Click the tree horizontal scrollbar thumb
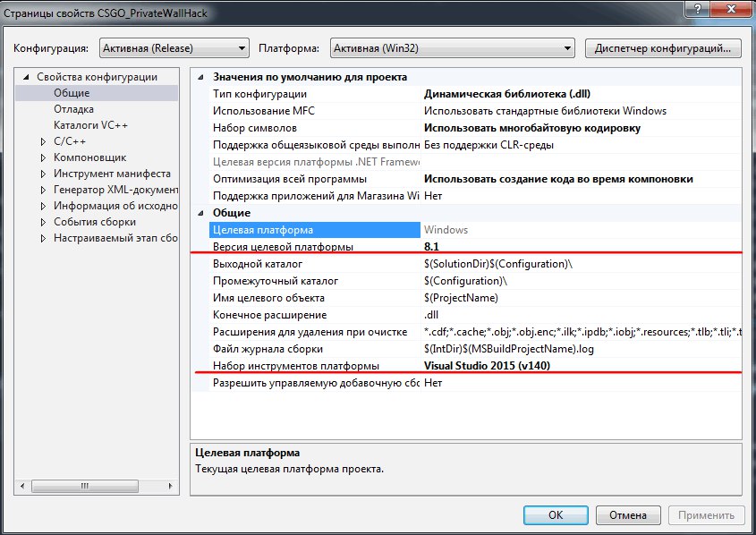This screenshot has width=756, height=535. pyautogui.click(x=85, y=486)
